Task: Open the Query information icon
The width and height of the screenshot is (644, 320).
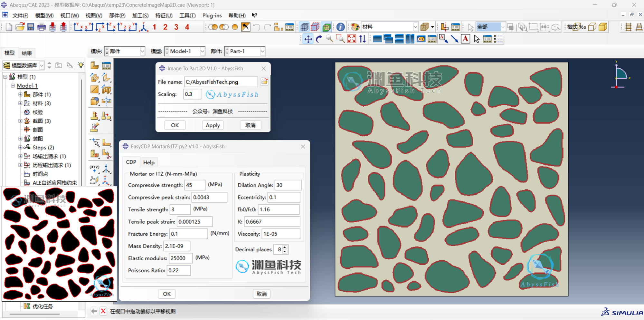Action: [340, 27]
